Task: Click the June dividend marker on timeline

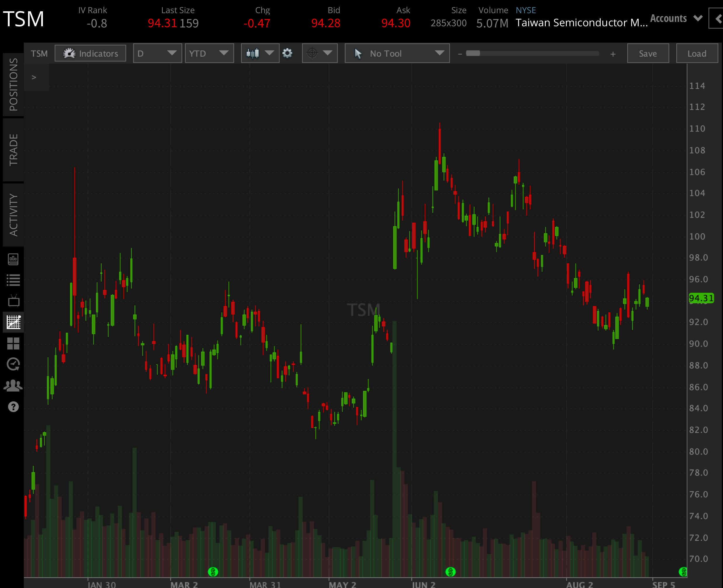Action: (x=450, y=571)
